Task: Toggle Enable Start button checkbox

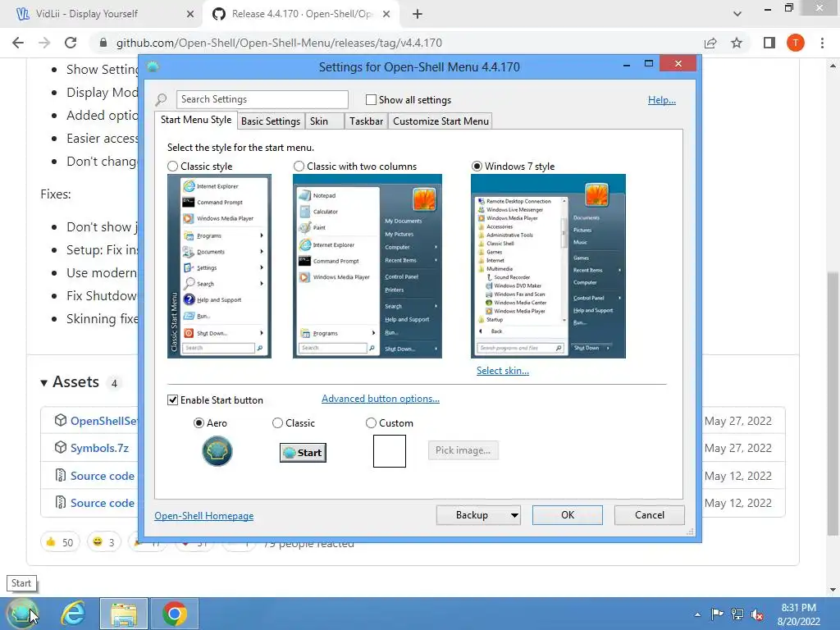Action: (x=172, y=400)
